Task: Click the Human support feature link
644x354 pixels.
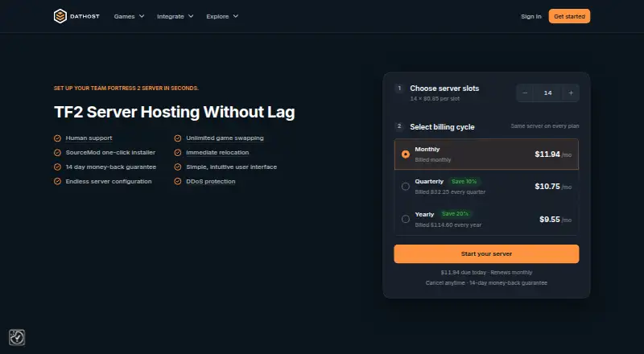Action: [x=89, y=138]
